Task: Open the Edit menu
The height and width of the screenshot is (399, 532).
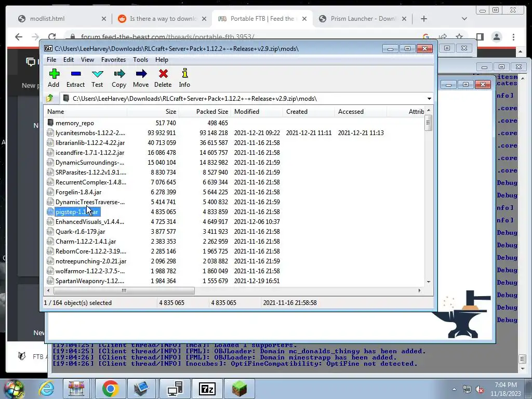Action: coord(69,60)
